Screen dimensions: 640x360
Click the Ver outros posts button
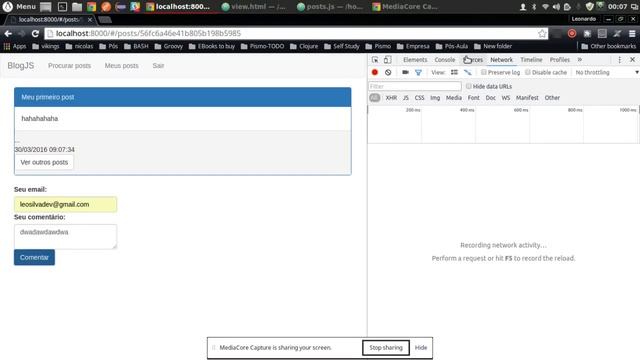point(44,162)
